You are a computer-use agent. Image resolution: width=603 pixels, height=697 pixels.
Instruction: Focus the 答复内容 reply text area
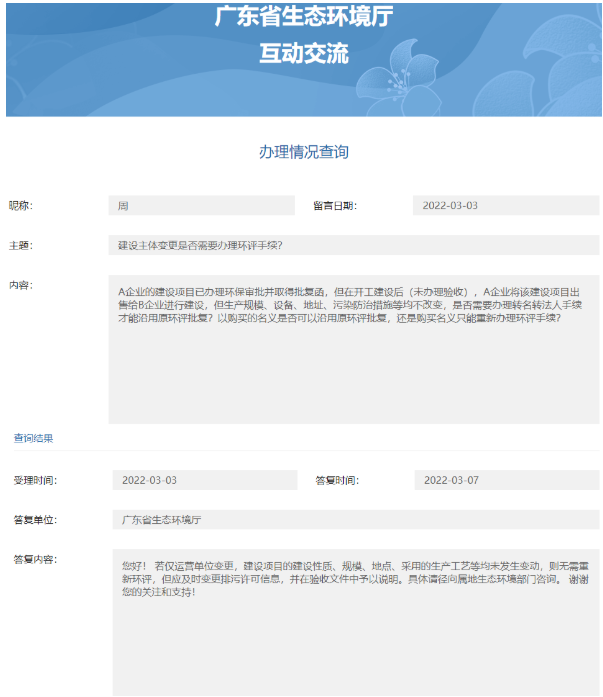point(355,620)
